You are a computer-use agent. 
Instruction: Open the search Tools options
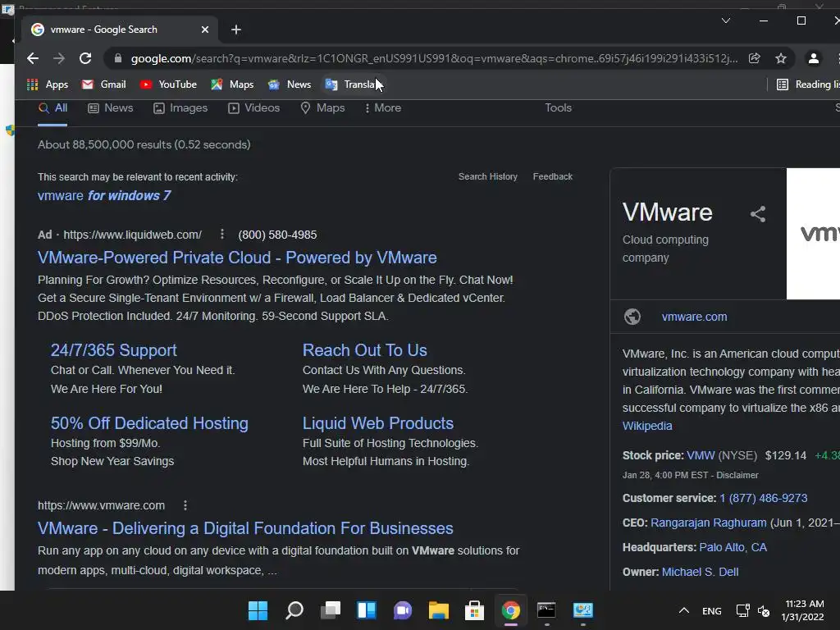(558, 107)
